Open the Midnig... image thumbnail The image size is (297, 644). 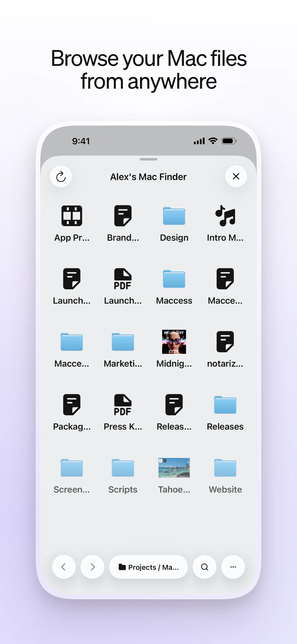[x=174, y=342]
